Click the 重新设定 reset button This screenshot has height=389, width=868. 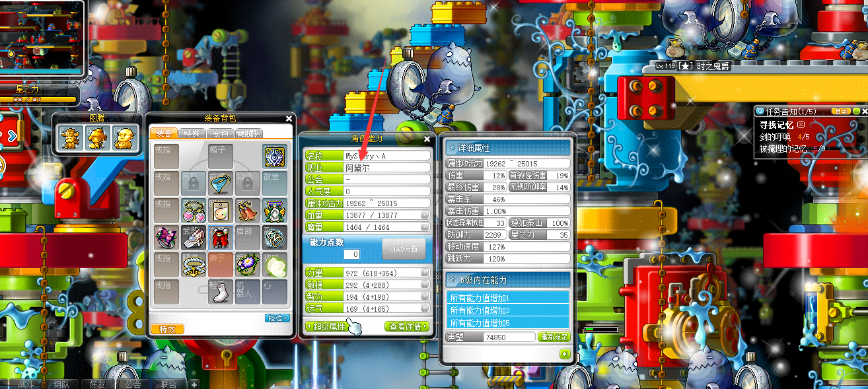pos(554,337)
